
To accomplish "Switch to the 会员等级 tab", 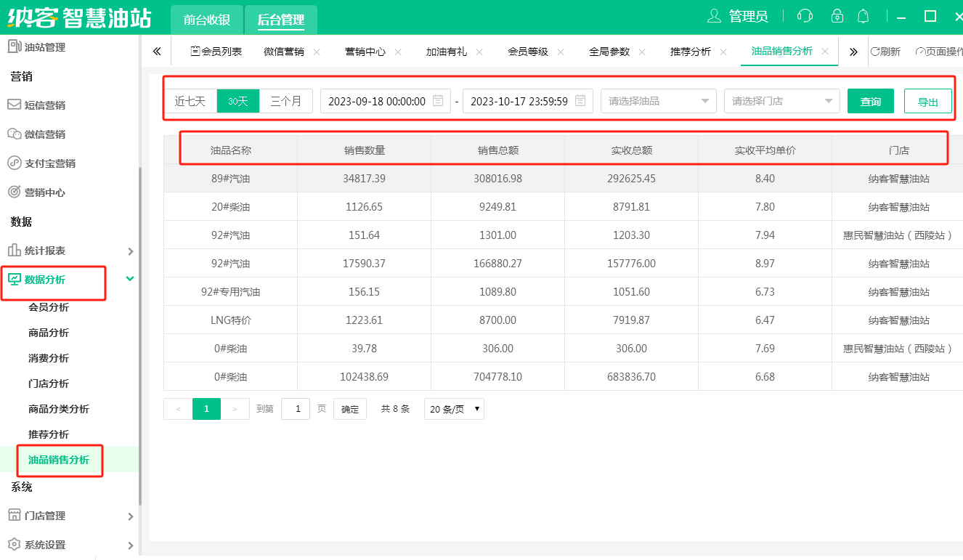I will pos(527,52).
